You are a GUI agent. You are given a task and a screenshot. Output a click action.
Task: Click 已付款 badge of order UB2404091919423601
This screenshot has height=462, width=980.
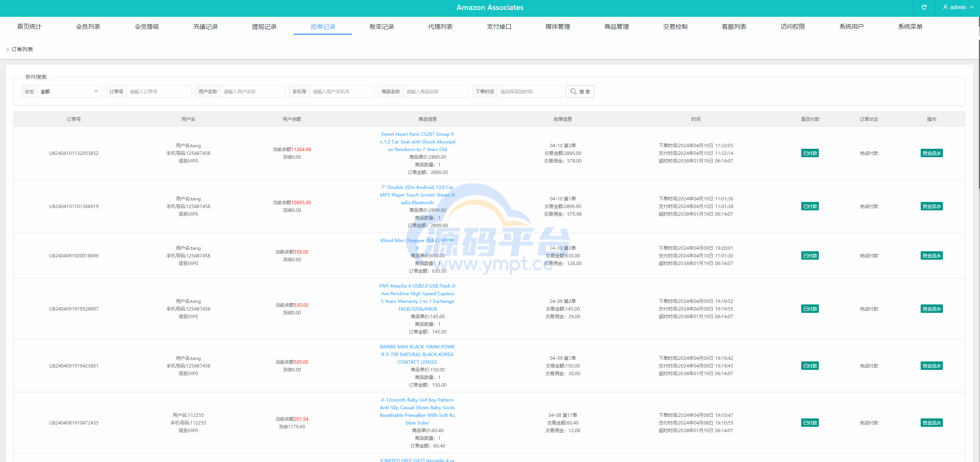[x=810, y=366]
